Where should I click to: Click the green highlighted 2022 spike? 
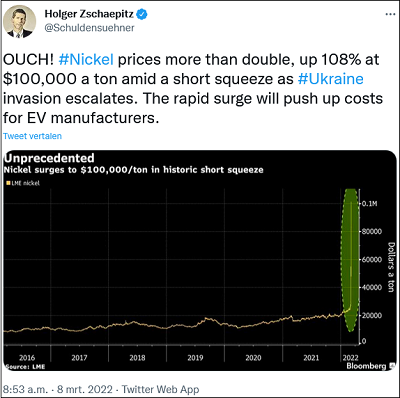(x=350, y=260)
